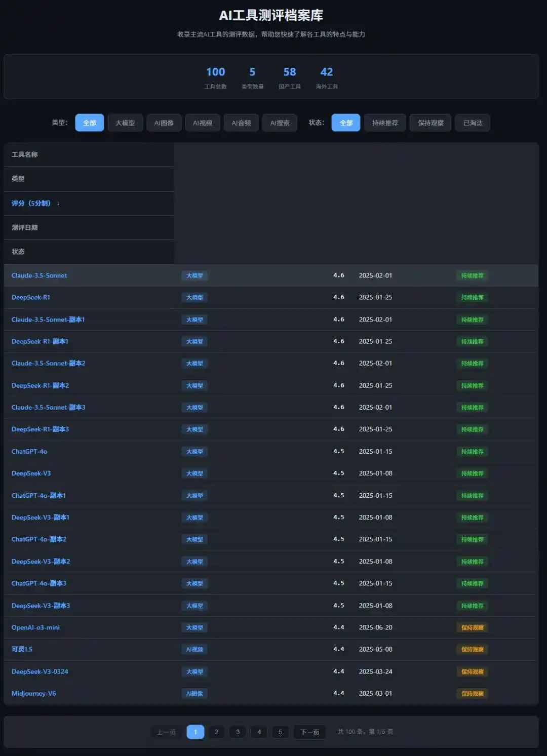Open the OpenAI-o3-mini tool link
Screen dimensions: 547x756
[x=35, y=627]
